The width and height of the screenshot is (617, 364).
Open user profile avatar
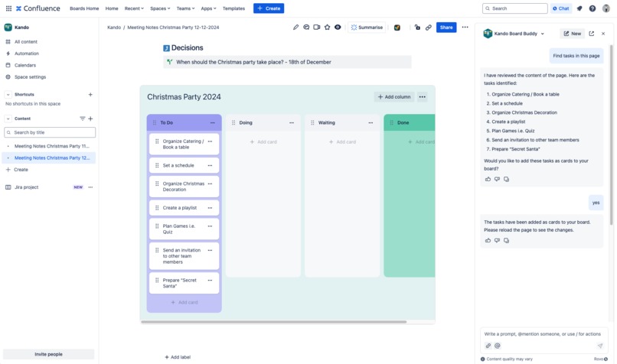(x=606, y=8)
